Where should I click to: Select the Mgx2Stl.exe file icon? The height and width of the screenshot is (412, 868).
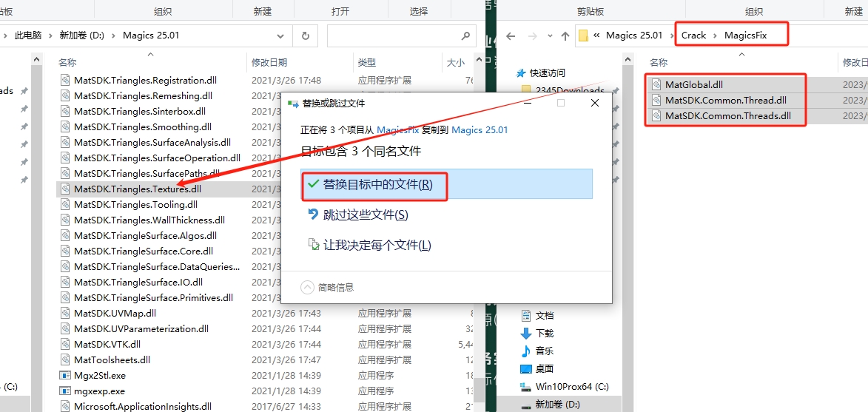coord(66,375)
